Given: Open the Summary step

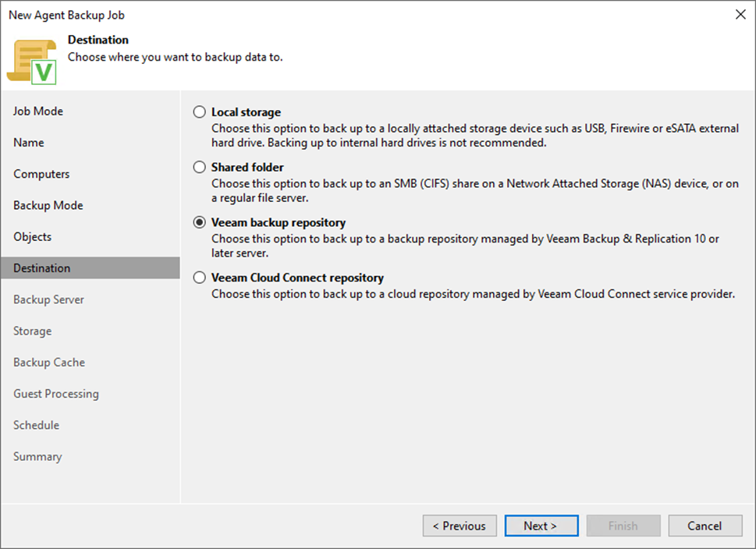Looking at the screenshot, I should (37, 456).
